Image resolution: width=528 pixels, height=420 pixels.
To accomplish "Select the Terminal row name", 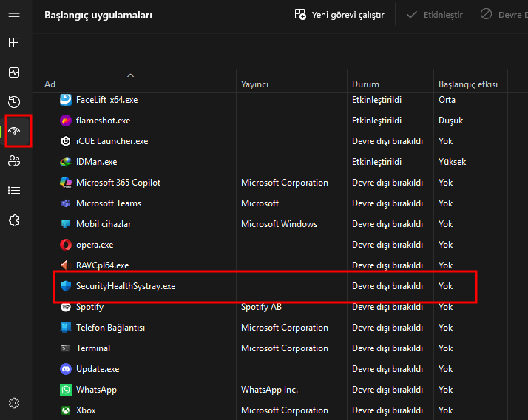I will point(93,348).
